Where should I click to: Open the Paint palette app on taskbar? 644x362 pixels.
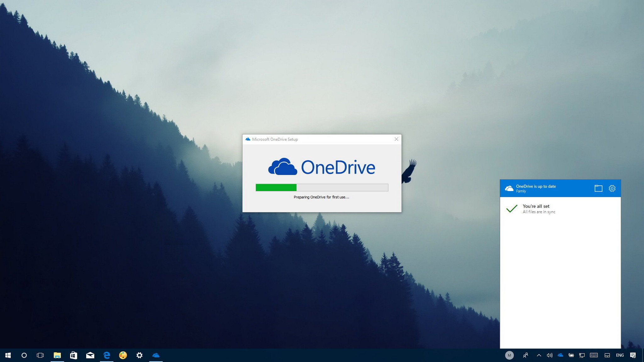click(x=123, y=355)
